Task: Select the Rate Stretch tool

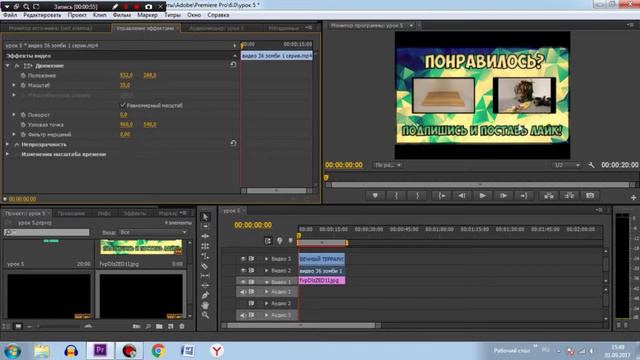Action: click(205, 256)
